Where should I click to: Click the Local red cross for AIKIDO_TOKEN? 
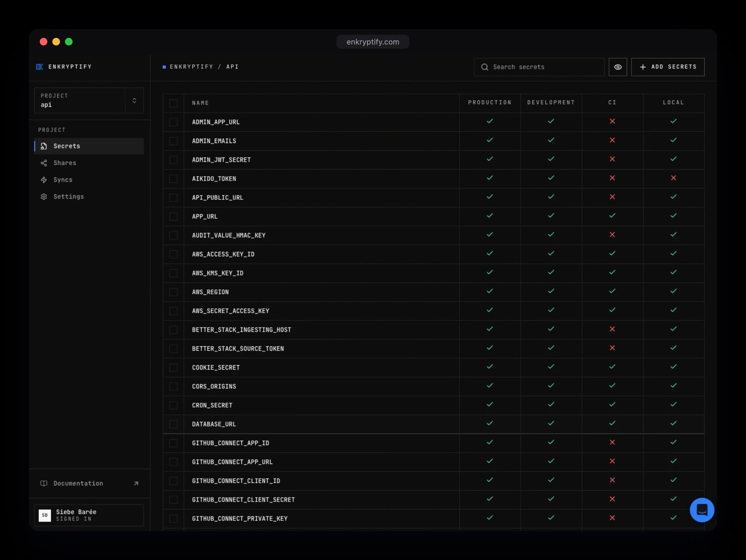673,178
